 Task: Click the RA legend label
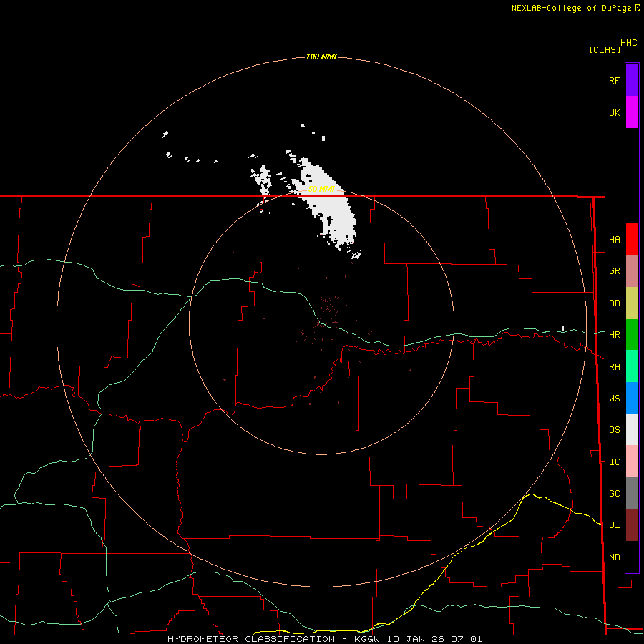614,367
